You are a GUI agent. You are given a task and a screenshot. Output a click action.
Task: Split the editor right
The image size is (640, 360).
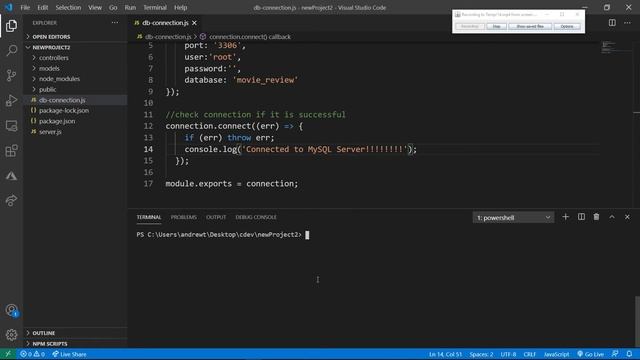tap(612, 23)
